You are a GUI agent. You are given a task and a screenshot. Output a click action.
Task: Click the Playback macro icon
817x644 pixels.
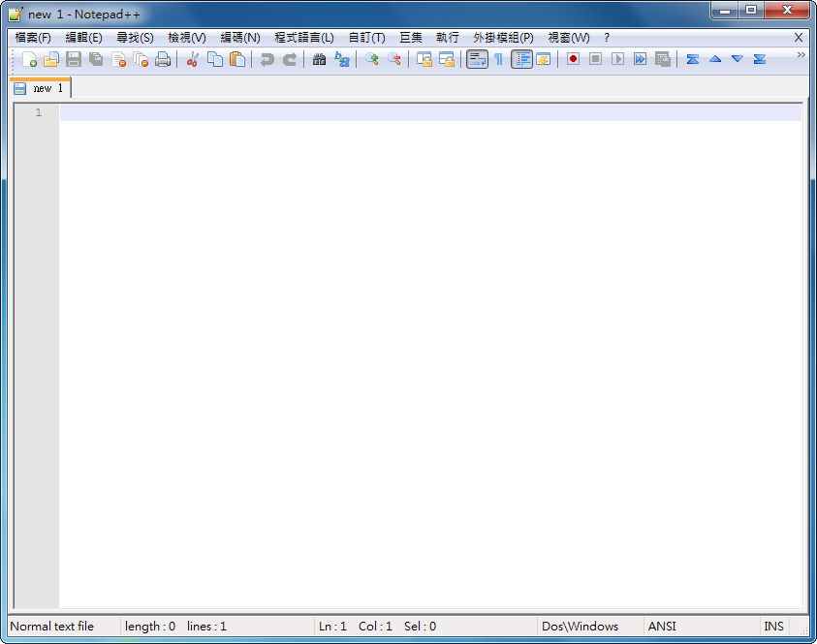(618, 59)
